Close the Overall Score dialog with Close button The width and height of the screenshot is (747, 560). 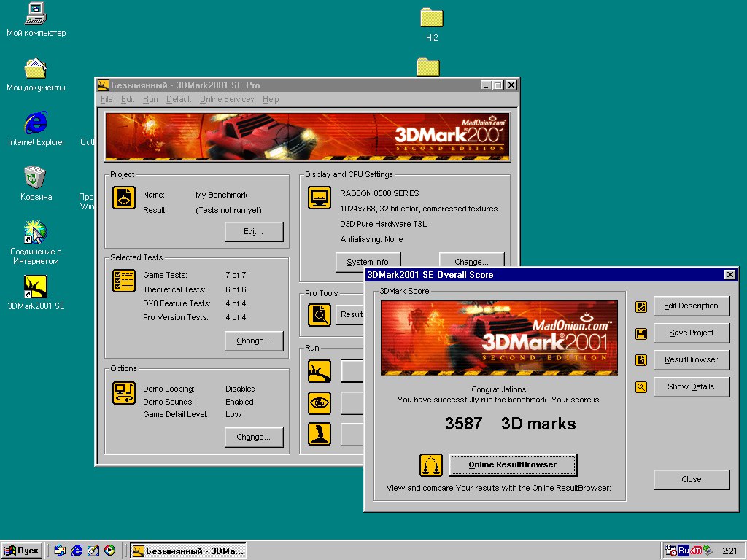[x=691, y=479]
